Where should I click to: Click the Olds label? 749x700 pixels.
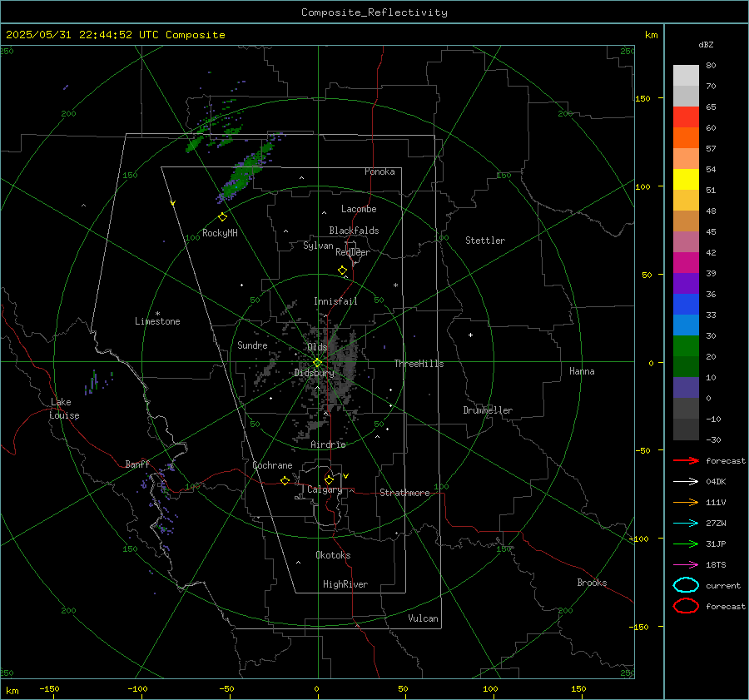click(x=317, y=347)
